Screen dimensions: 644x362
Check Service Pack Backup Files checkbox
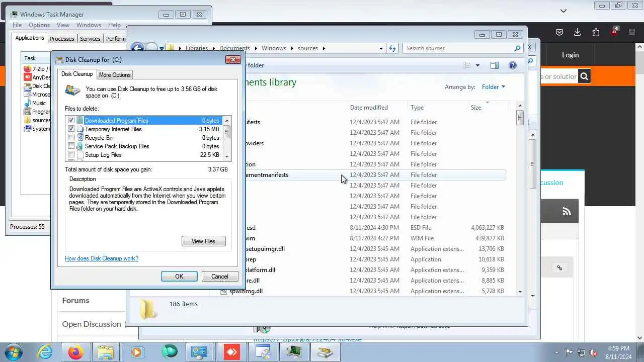[x=71, y=146]
